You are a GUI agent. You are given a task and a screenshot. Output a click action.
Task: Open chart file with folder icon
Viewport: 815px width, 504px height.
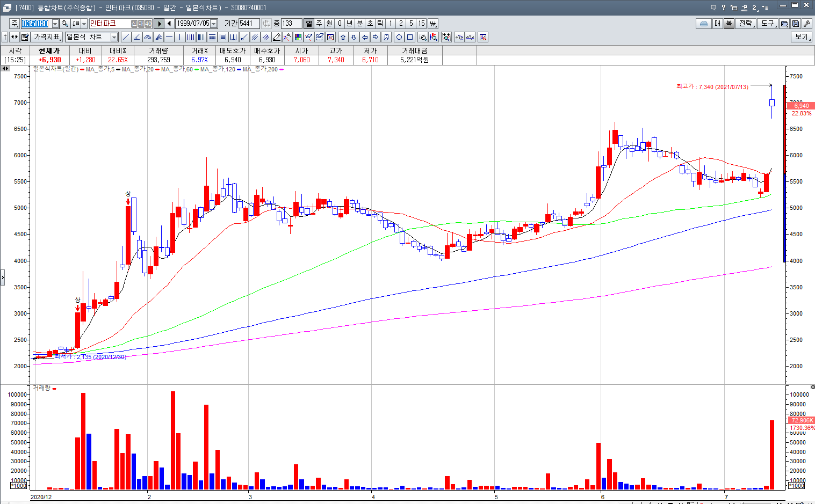click(784, 24)
